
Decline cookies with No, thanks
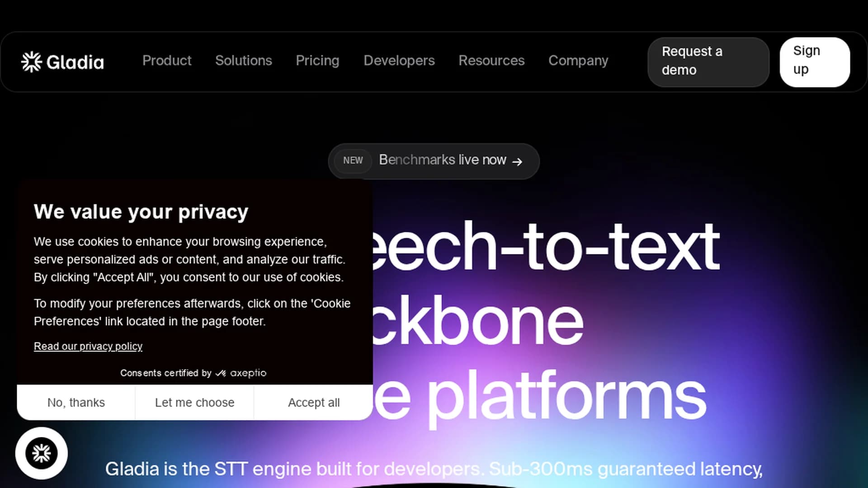[x=76, y=402]
